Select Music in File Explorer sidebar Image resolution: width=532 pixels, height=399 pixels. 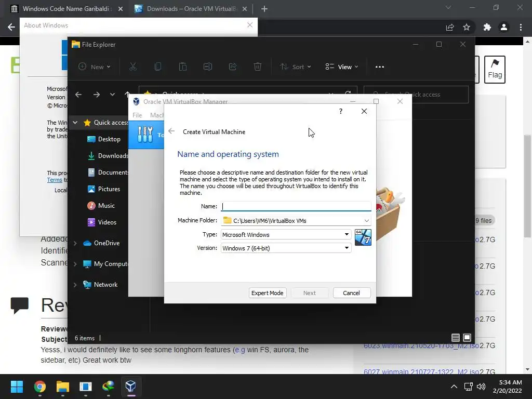(101, 206)
